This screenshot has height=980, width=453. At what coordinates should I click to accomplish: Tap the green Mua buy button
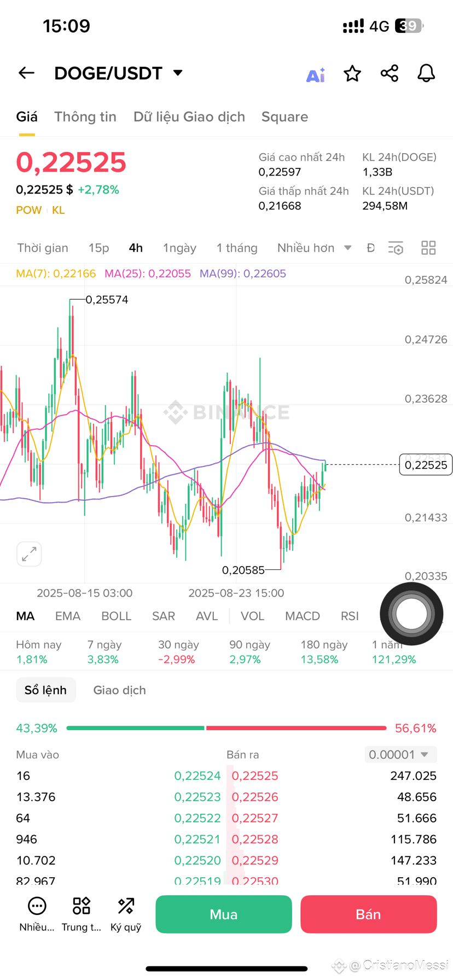224,914
